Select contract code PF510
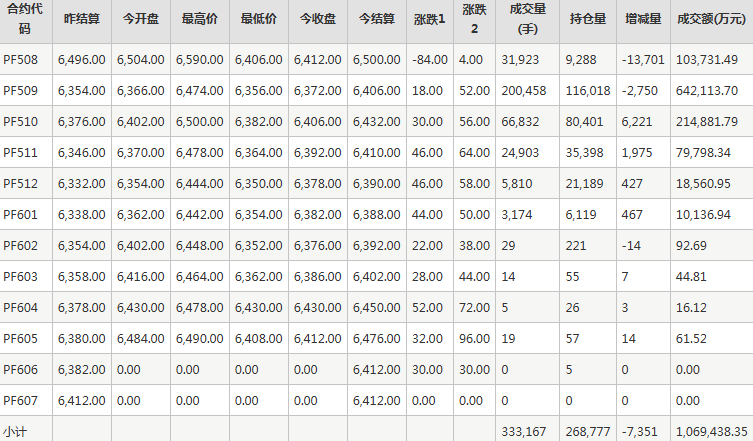Viewport: 753px width, 441px height. pyautogui.click(x=20, y=122)
